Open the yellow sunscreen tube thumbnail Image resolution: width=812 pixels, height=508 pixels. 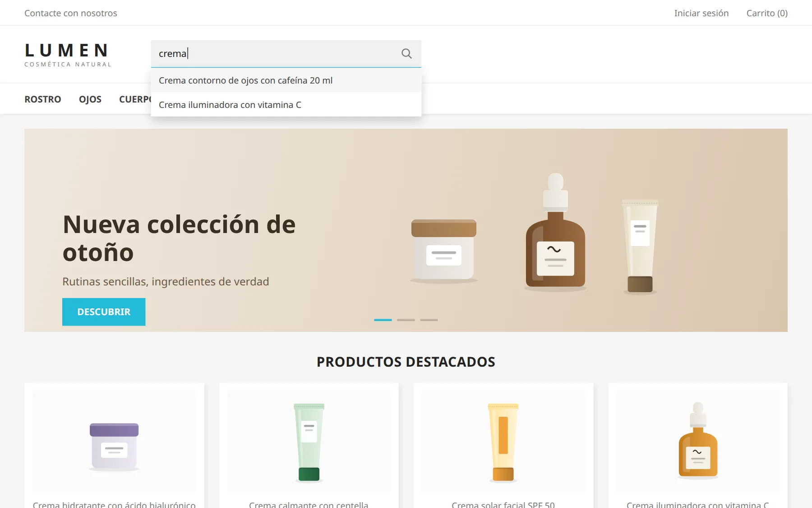[x=503, y=442]
